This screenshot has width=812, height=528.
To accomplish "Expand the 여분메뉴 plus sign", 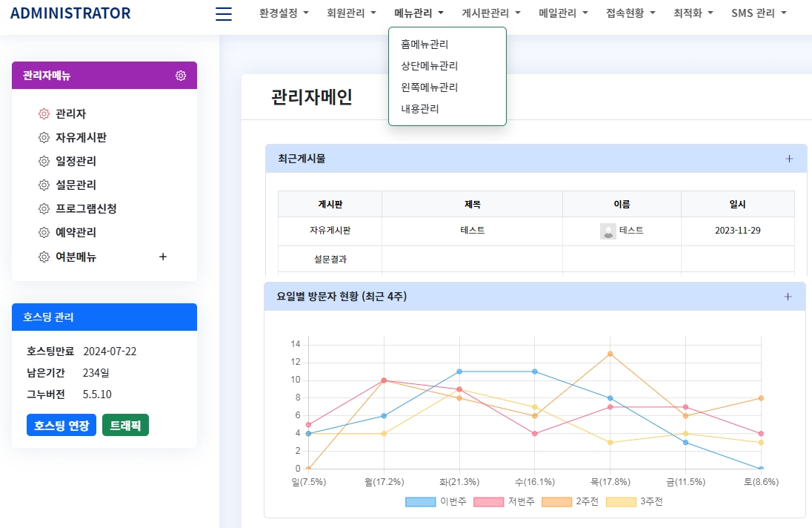I will click(x=163, y=257).
